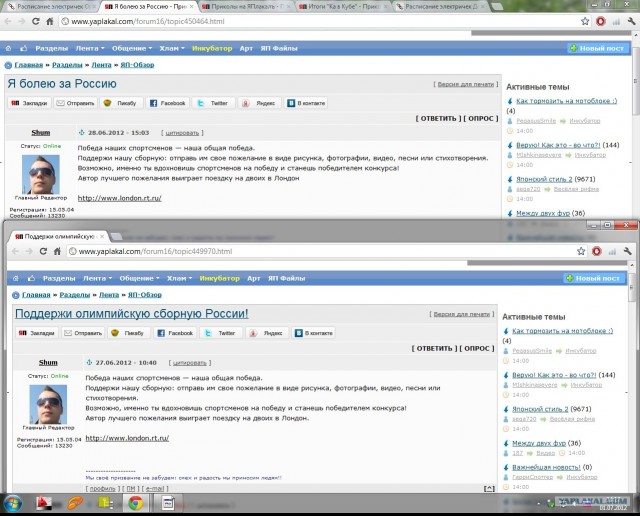Share via Facebook in front window
Screen dimensions: 640x516
point(175,333)
